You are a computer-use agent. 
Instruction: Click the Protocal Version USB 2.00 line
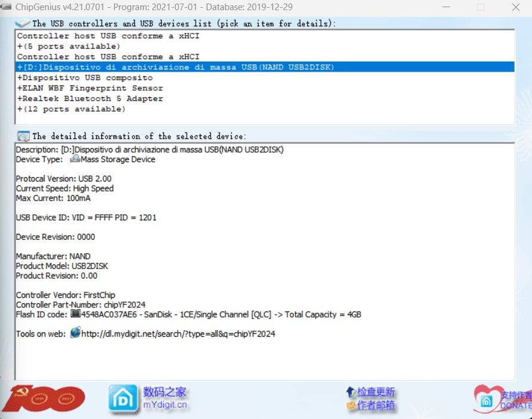64,178
